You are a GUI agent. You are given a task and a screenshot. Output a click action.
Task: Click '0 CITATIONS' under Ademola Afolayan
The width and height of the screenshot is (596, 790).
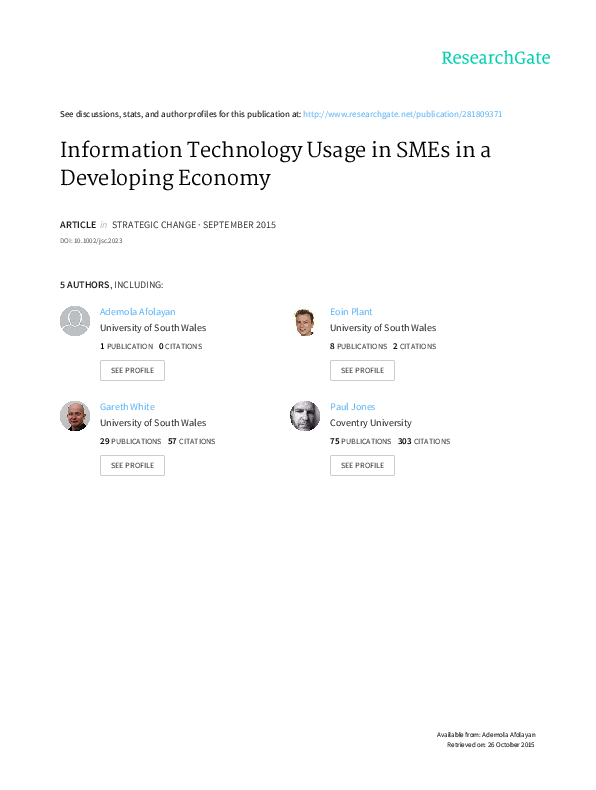coord(180,346)
